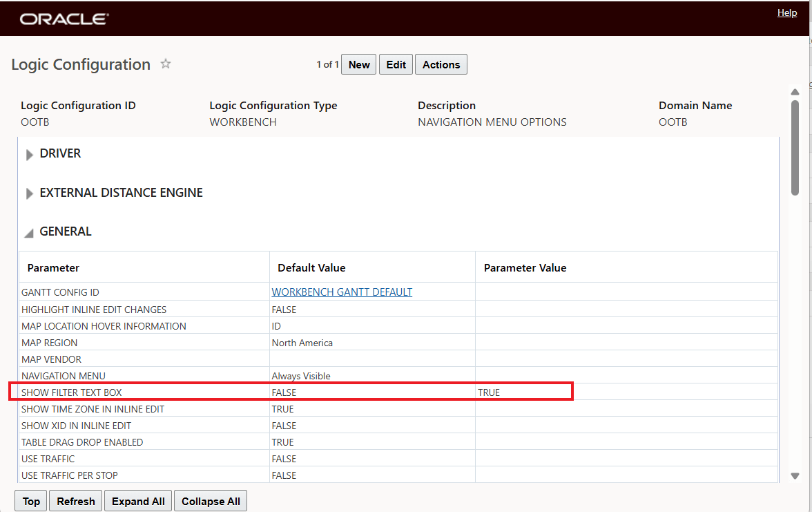Click the ORACLE logo
Image resolution: width=812 pixels, height=512 pixels.
[63, 18]
